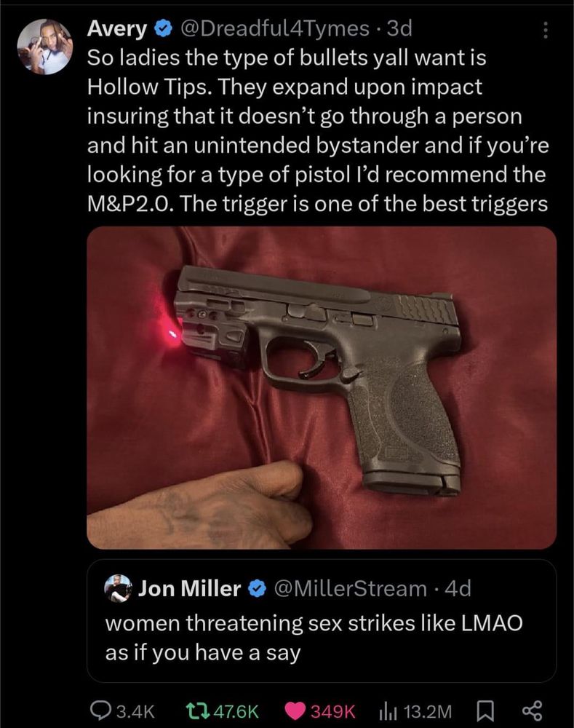Open the three-dot more options menu
Screen dimensions: 574x728
[546, 30]
